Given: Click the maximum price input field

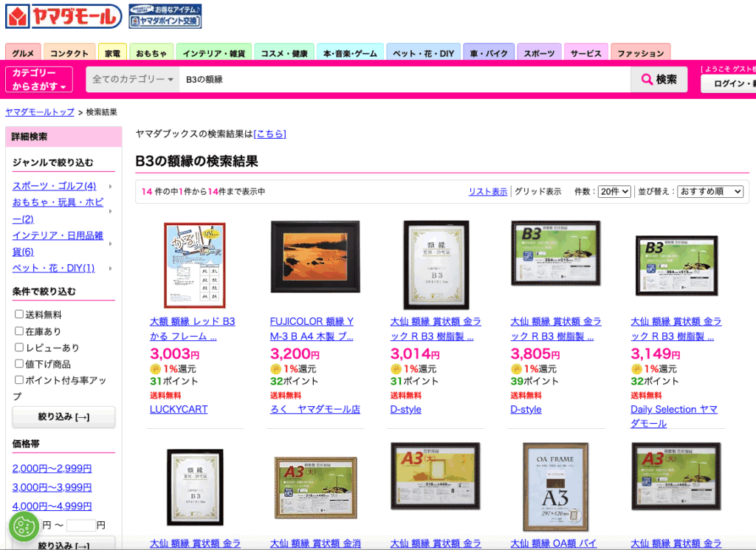Looking at the screenshot, I should (81, 525).
